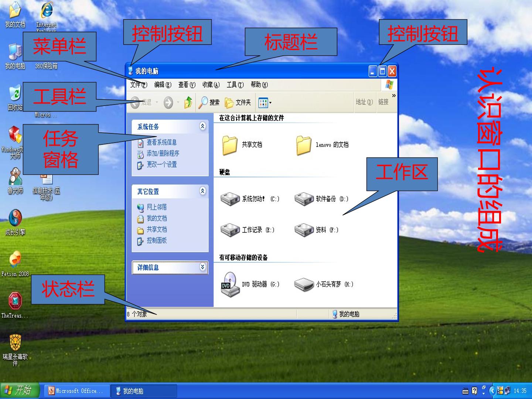Select the 资料 (F:) drive icon
Viewport: 532px width, 399px height.
[304, 230]
